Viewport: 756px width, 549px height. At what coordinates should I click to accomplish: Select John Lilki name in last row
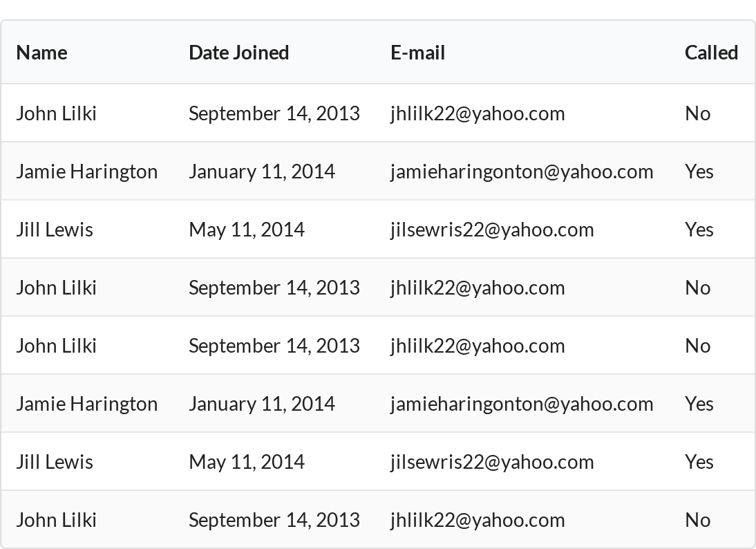click(x=57, y=520)
